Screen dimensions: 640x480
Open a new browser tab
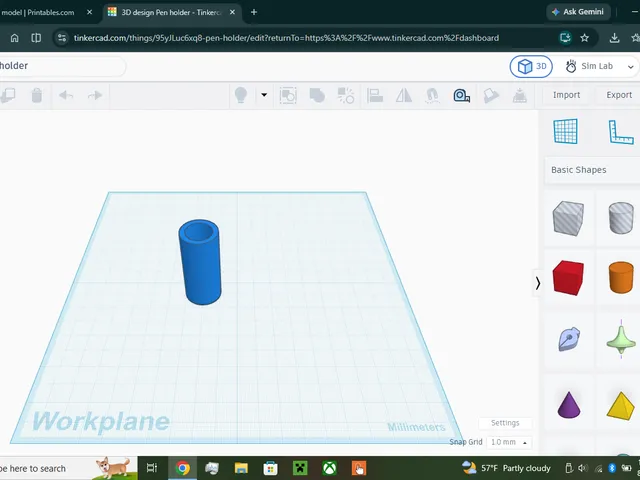254,13
